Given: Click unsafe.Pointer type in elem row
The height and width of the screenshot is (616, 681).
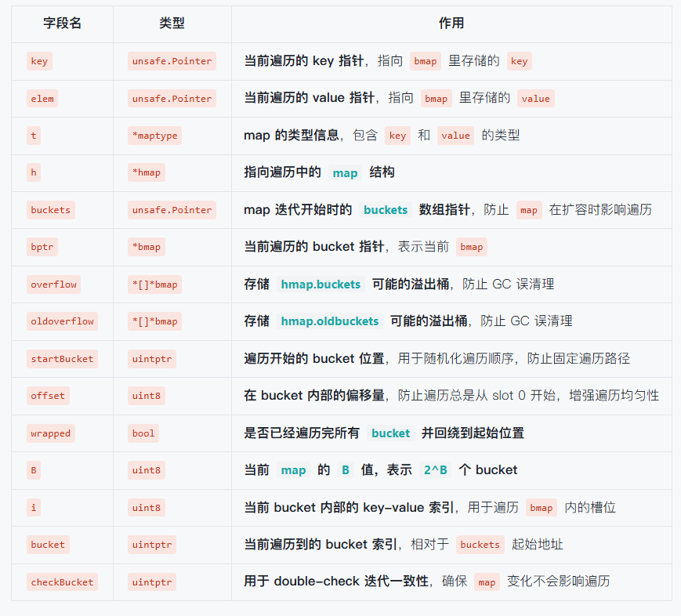Looking at the screenshot, I should point(172,99).
